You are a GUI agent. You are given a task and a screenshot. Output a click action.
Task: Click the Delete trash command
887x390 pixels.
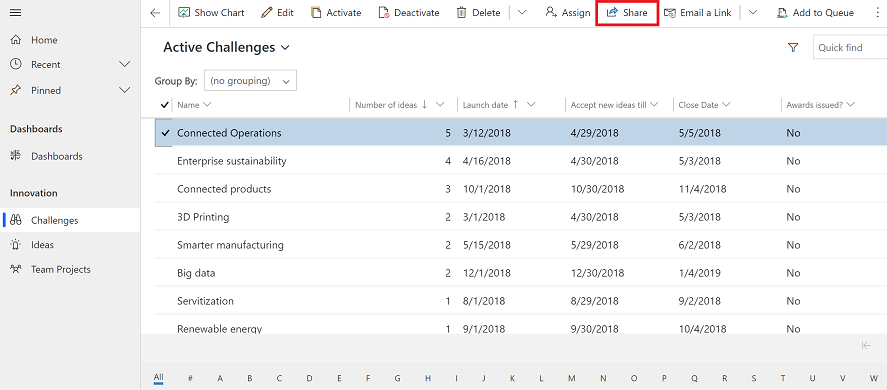478,12
